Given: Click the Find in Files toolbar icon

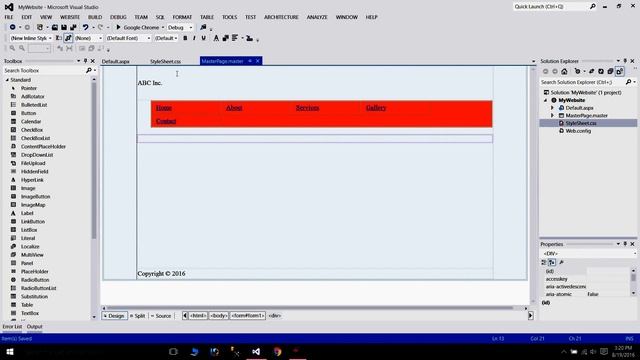Looking at the screenshot, I should point(203,27).
